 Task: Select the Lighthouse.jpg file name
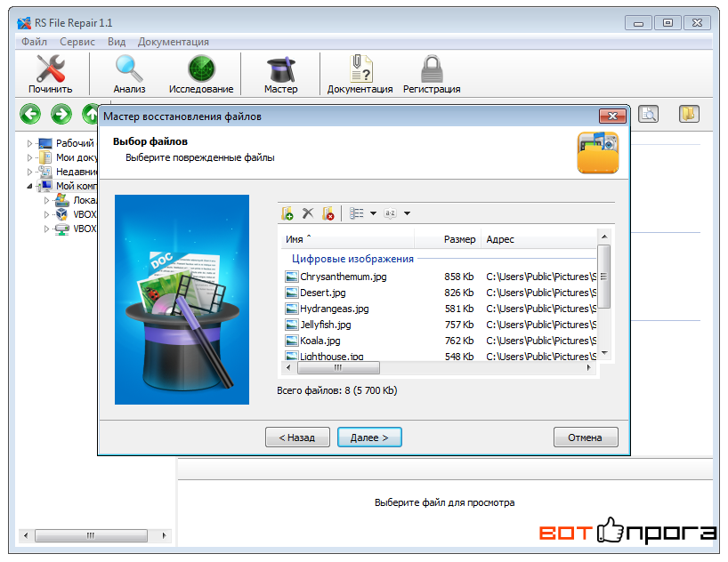(x=331, y=356)
